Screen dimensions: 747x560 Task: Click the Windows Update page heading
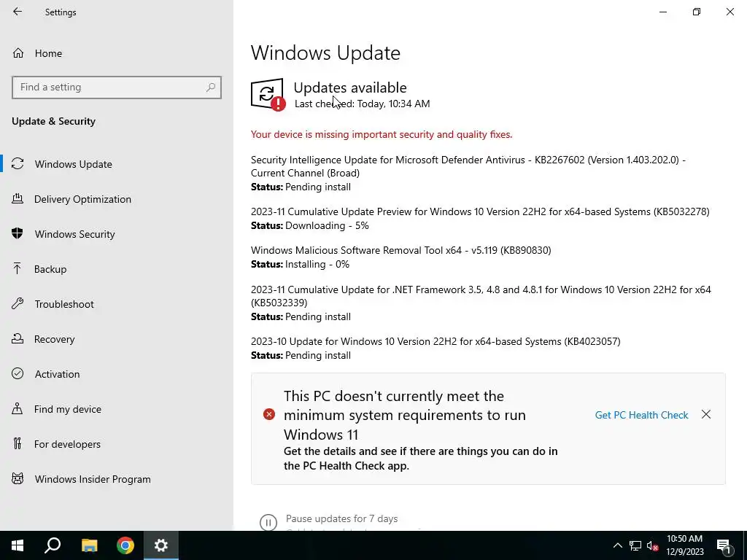325,52
